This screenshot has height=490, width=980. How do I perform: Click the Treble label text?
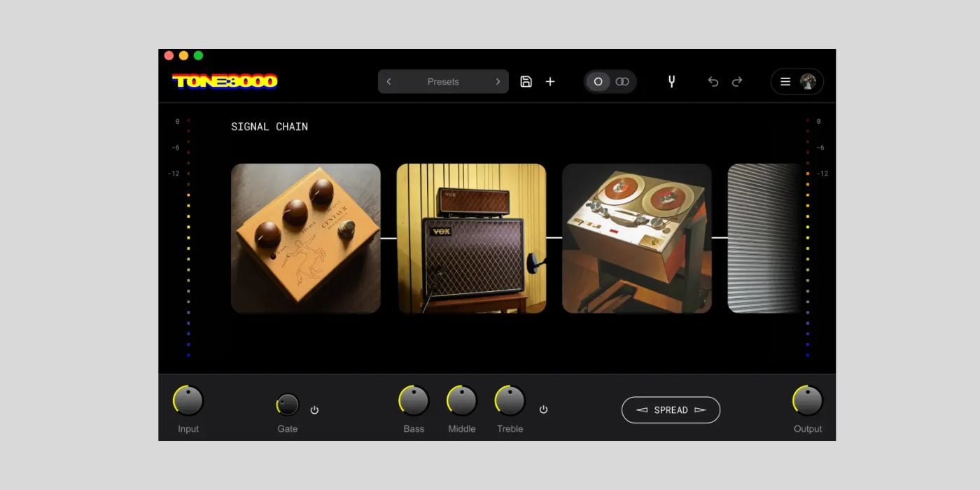tap(510, 429)
